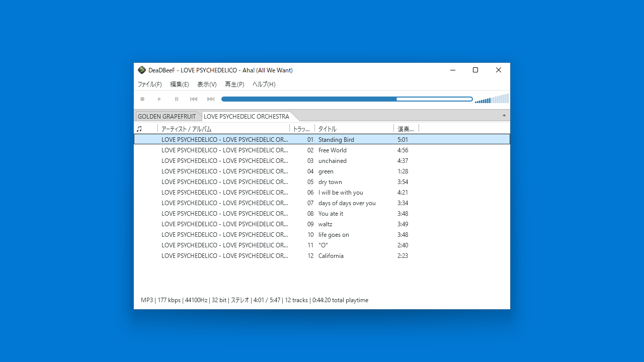
Task: Click duration 1:28 of green
Action: point(403,171)
